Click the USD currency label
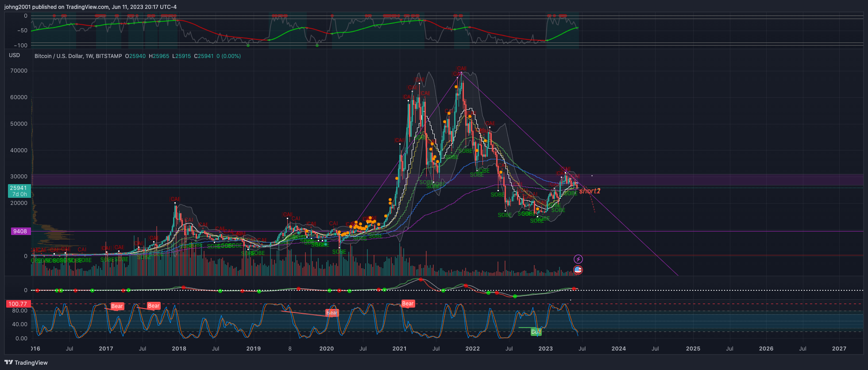 pyautogui.click(x=15, y=55)
